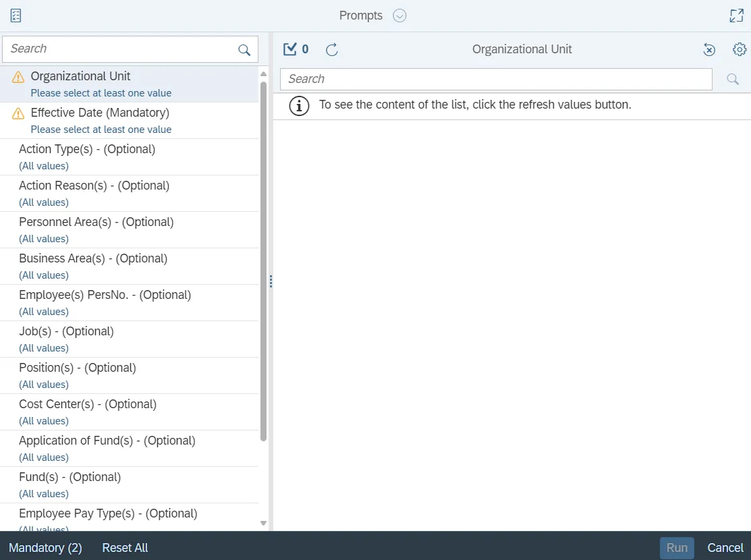Click the vertical panel splitter handle
Viewport: 751px width, 560px height.
point(271,281)
